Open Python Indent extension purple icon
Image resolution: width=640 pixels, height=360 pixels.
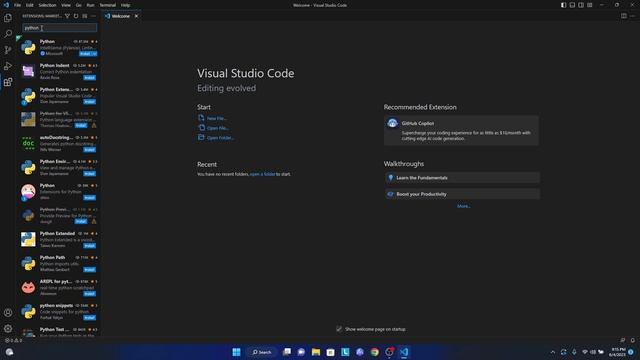click(x=28, y=71)
